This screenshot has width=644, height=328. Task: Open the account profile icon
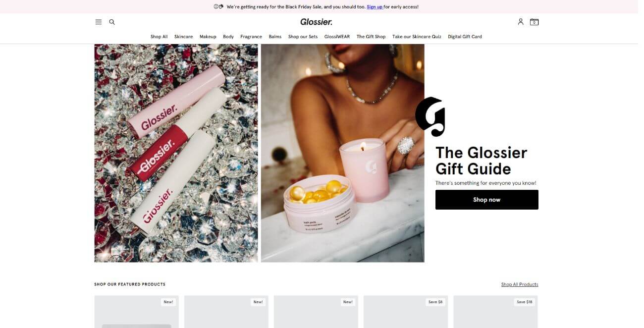[x=521, y=22]
